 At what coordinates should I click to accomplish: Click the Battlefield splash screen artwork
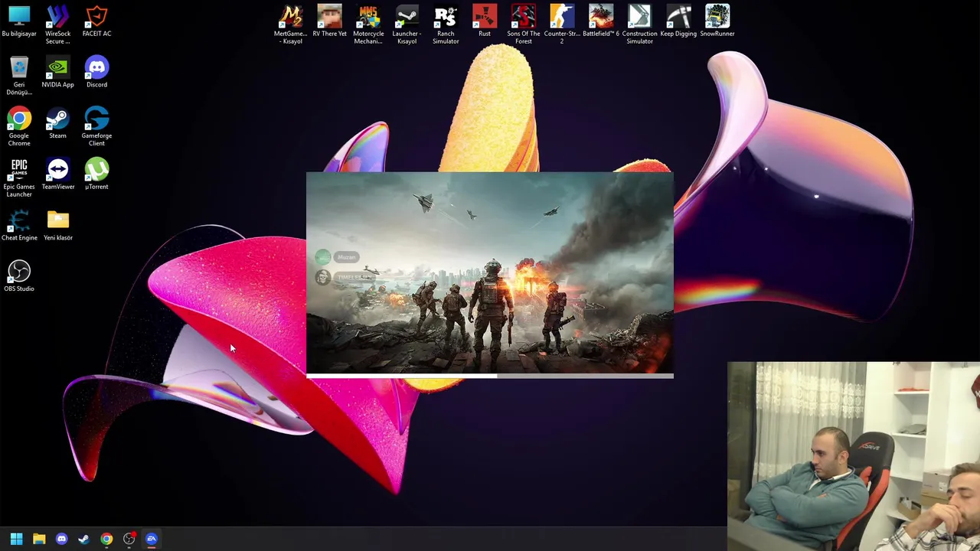[x=490, y=272]
